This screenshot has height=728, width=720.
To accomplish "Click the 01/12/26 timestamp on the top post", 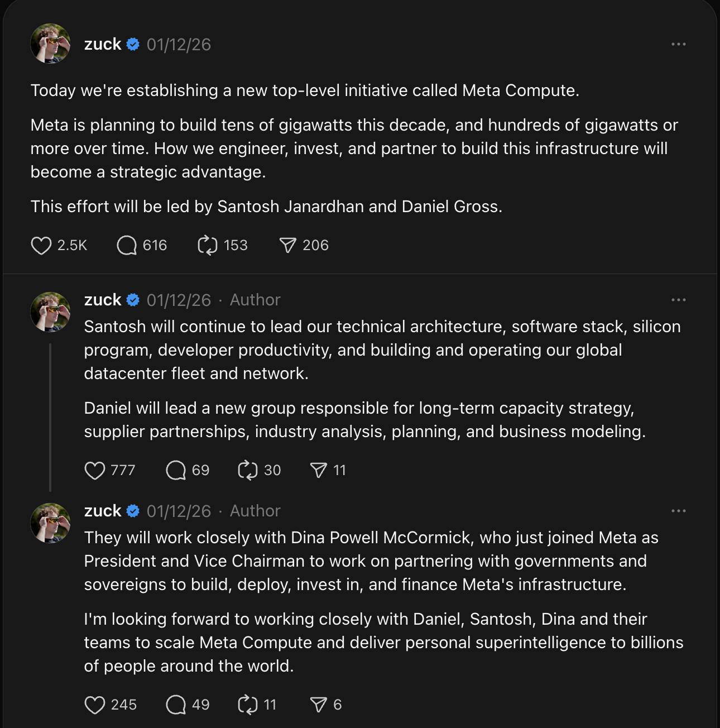I will 178,44.
